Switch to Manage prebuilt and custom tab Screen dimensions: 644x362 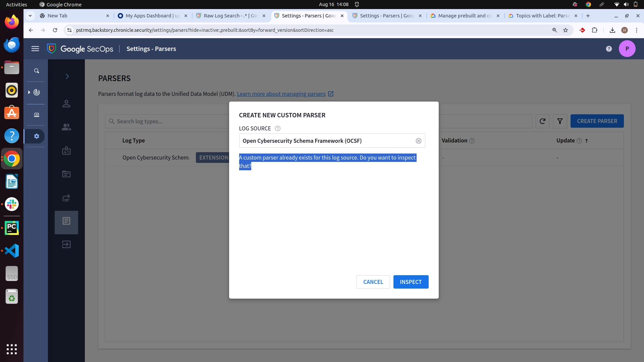(x=465, y=16)
